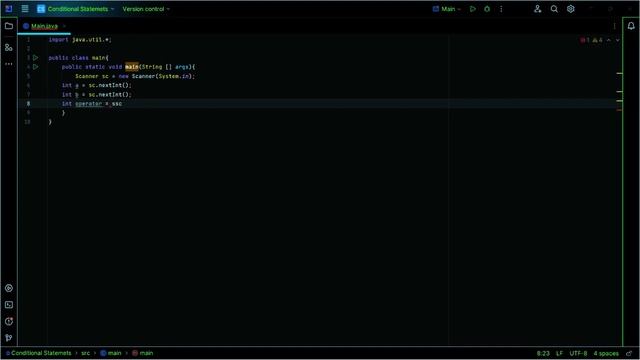Image resolution: width=640 pixels, height=360 pixels.
Task: Open the Terminal tool window
Action: tap(9, 305)
